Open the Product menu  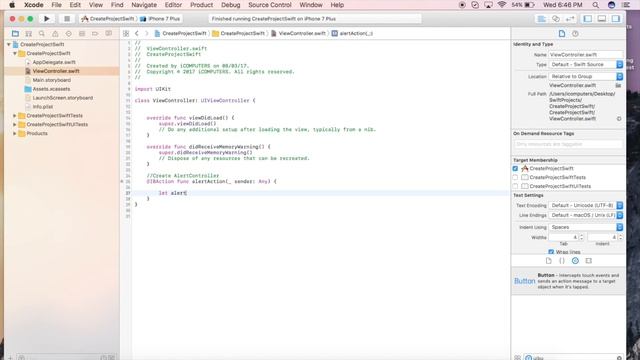pos(201,5)
